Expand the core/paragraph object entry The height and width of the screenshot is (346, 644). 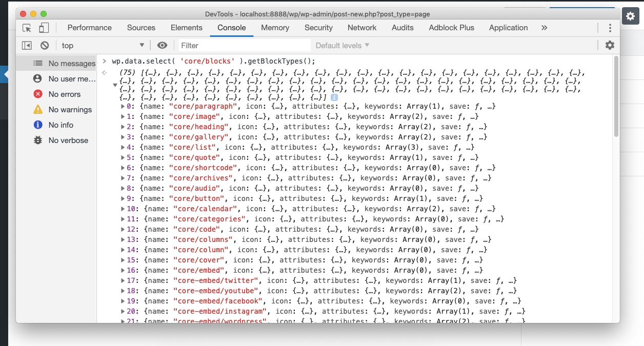tap(123, 107)
